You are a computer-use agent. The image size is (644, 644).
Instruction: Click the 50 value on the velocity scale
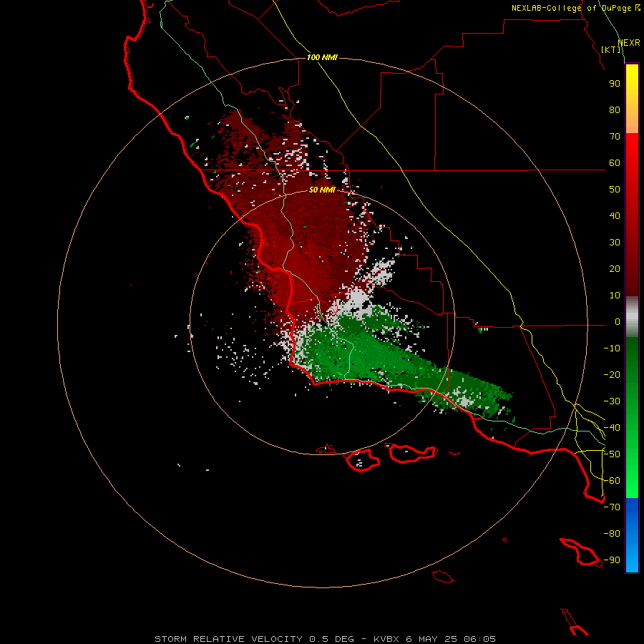(615, 190)
